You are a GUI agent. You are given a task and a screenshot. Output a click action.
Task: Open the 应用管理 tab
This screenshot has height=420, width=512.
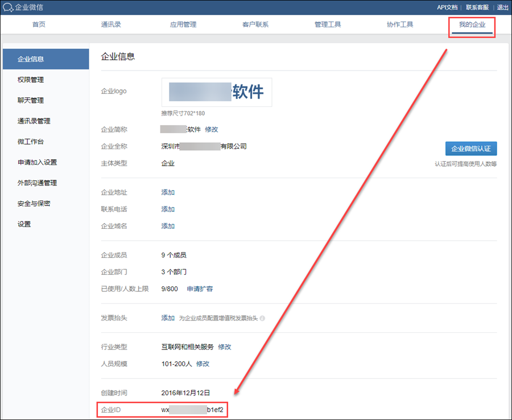[x=183, y=24]
